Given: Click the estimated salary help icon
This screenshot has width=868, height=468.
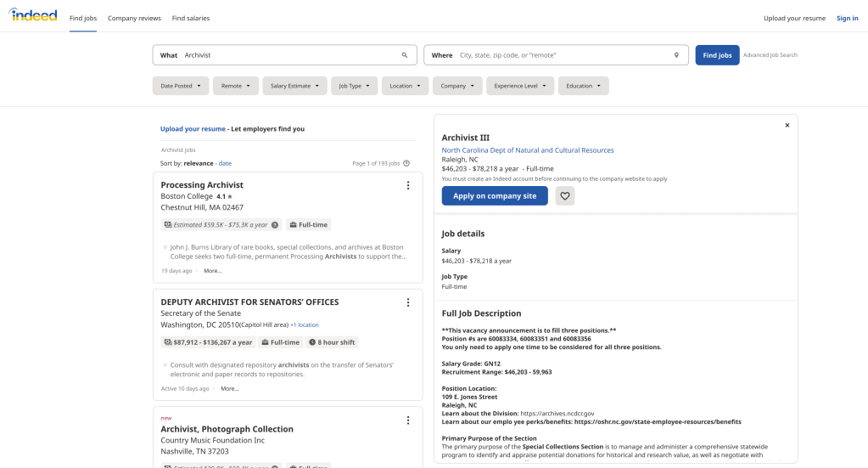Looking at the screenshot, I should coord(275,225).
